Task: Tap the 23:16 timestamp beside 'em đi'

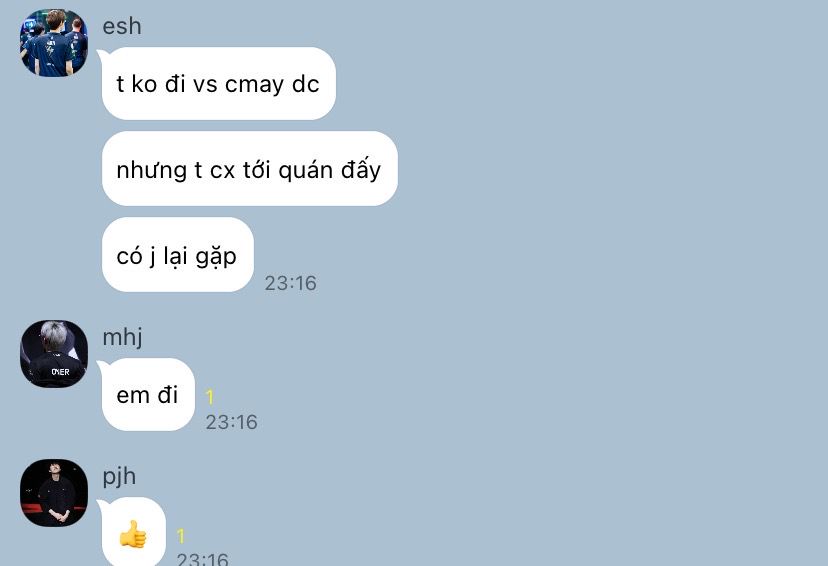Action: [x=231, y=422]
